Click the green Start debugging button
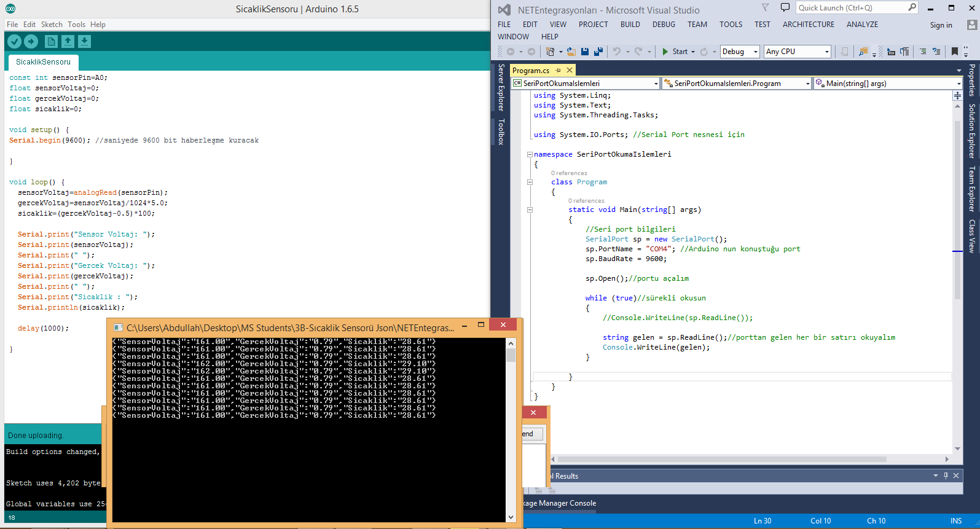Screen dimensions: 980x529 (675, 52)
